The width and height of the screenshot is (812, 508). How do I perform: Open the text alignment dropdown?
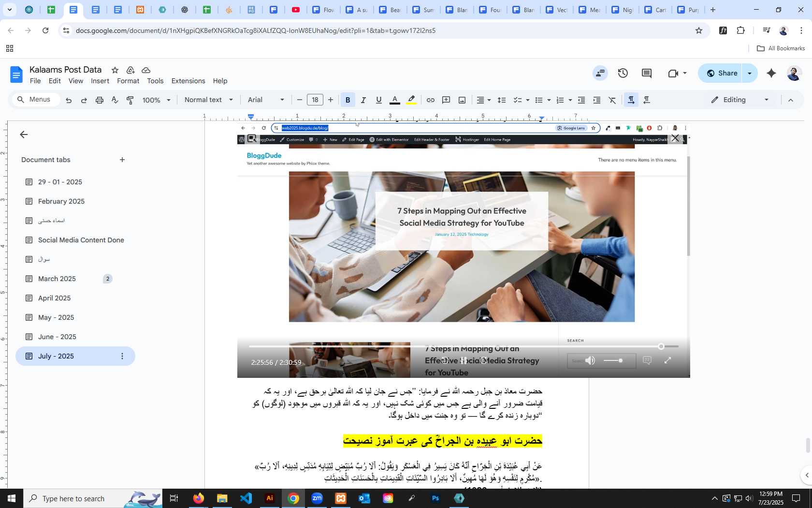[x=484, y=100]
